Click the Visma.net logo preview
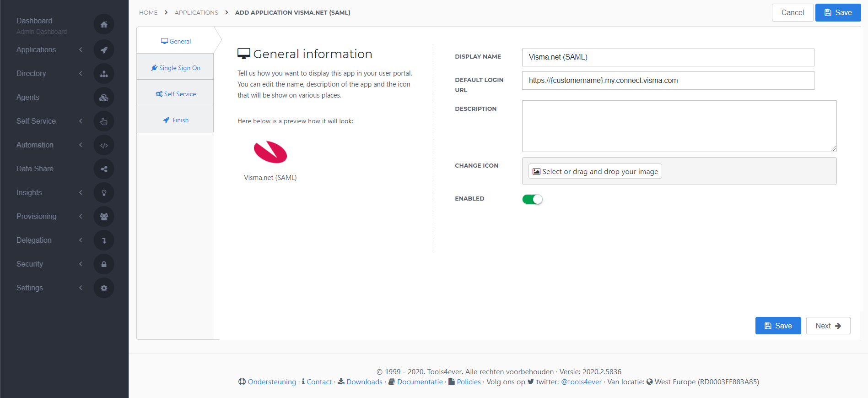Image resolution: width=868 pixels, height=398 pixels. pyautogui.click(x=270, y=152)
